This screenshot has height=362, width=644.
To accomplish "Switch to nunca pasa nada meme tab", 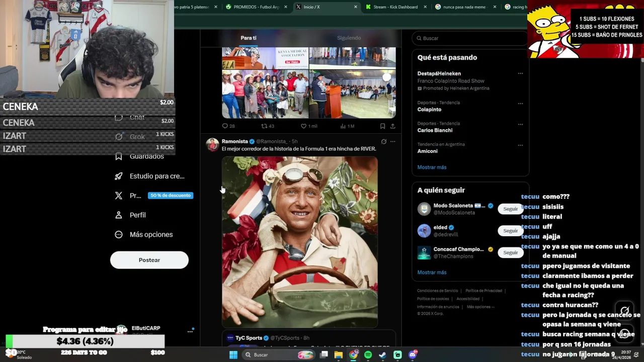I will coord(464,7).
